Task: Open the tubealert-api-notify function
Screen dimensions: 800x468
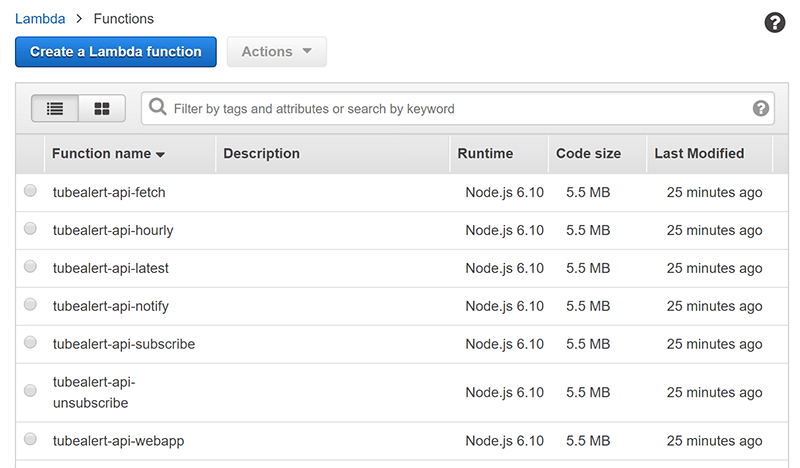Action: pos(111,306)
